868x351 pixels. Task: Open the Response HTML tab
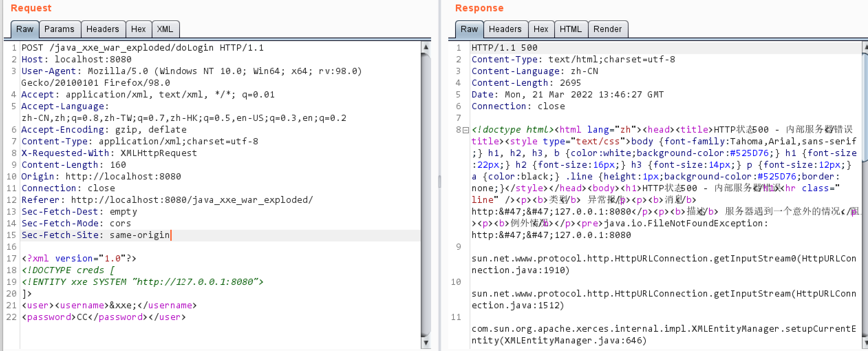point(571,29)
